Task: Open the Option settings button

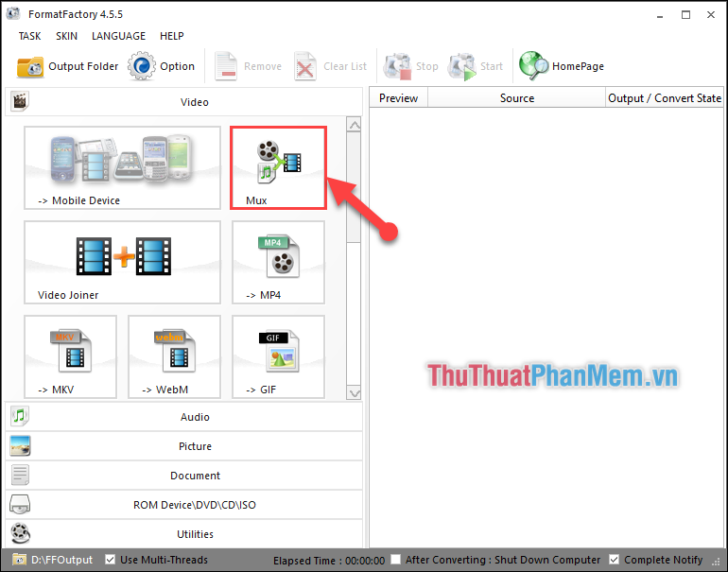Action: click(162, 66)
